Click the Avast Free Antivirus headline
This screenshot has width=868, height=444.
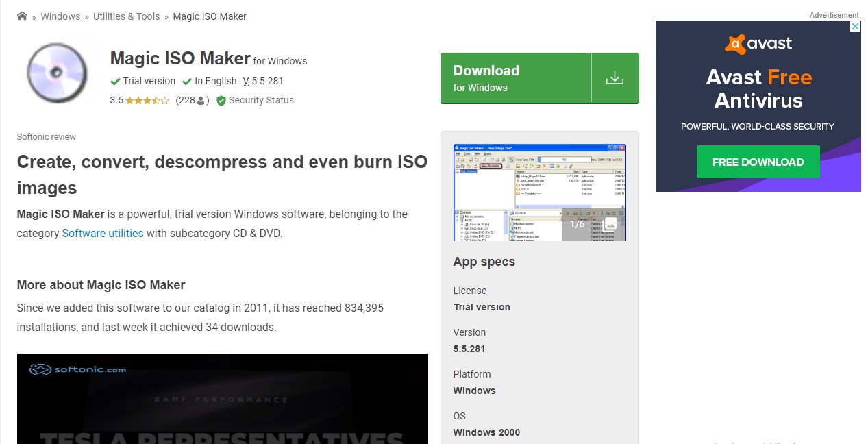[x=758, y=88]
